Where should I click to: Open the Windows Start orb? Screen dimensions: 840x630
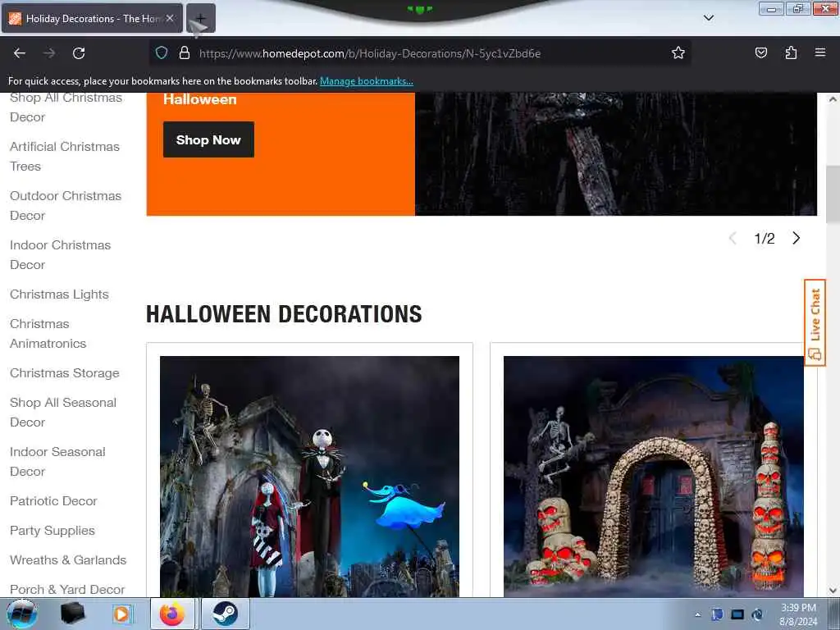[22, 614]
